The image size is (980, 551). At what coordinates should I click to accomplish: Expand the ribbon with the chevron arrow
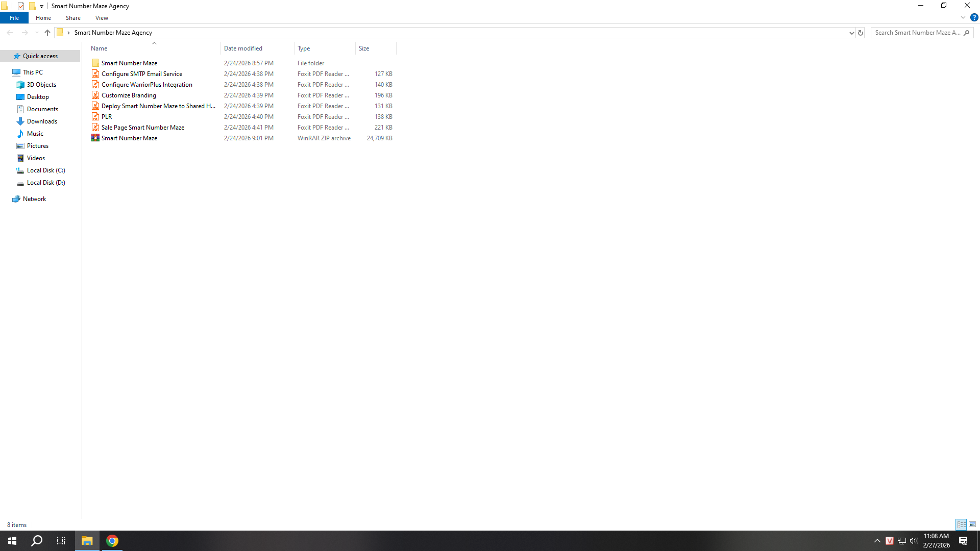[963, 17]
